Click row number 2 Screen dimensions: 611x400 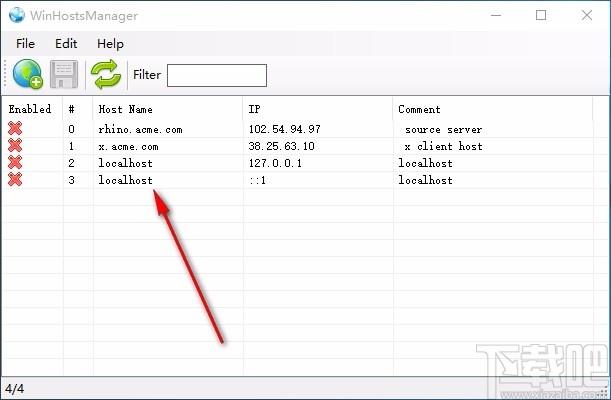tap(71, 163)
